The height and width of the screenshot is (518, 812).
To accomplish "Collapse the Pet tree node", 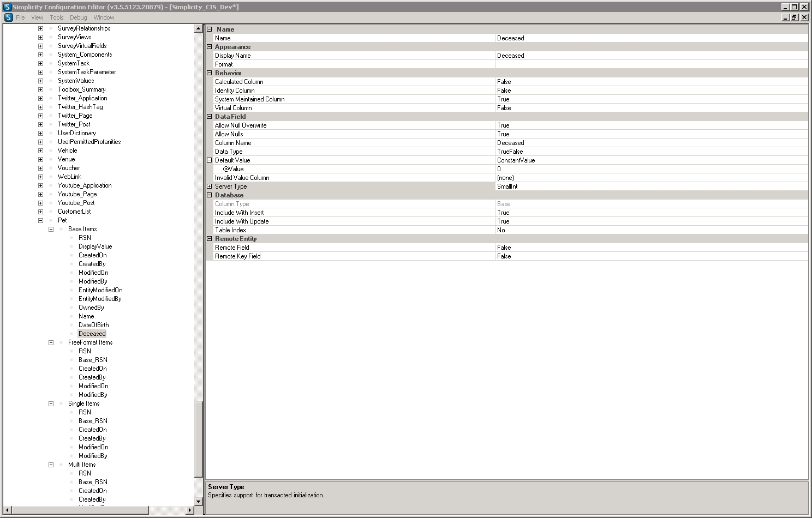I will [40, 220].
